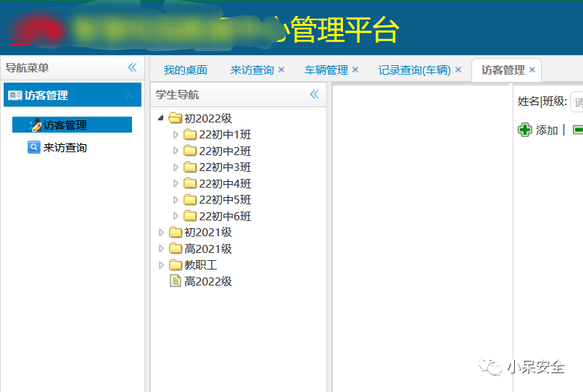The image size is (583, 392).
Task: Expand the 初2021级 tree node arrow
Action: (x=161, y=232)
